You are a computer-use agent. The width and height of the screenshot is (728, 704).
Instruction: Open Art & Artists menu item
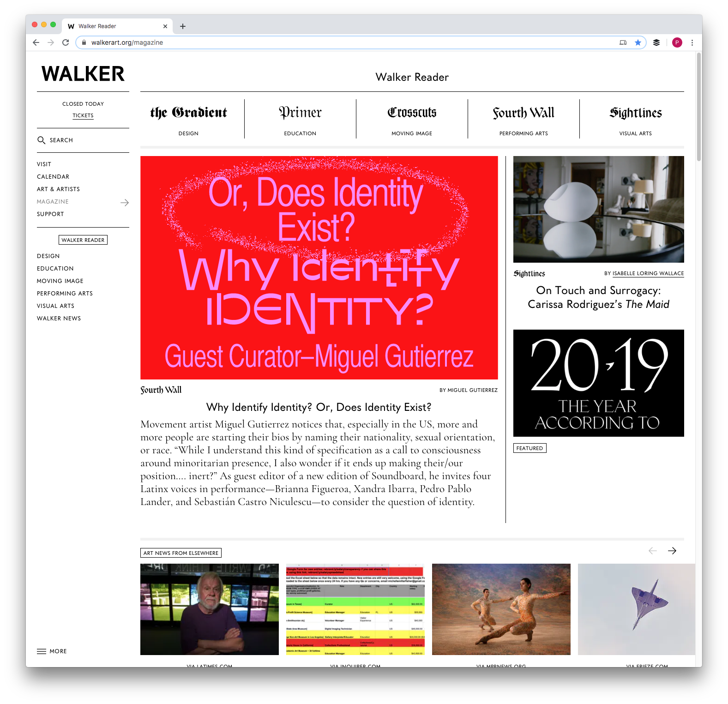(59, 189)
